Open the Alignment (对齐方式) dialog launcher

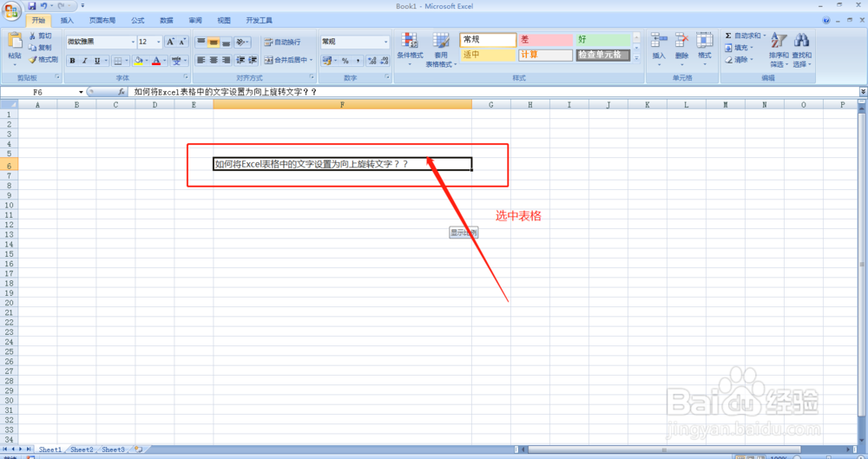point(312,77)
